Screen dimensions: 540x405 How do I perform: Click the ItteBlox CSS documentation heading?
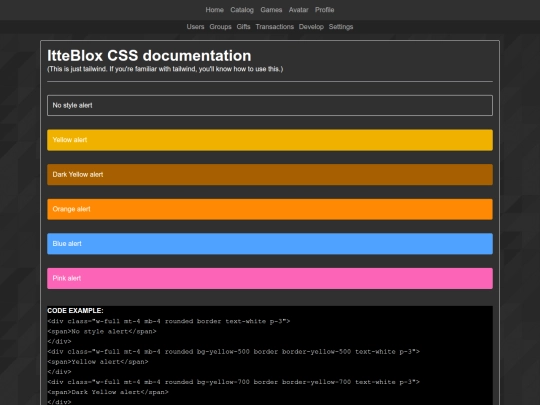pyautogui.click(x=149, y=55)
